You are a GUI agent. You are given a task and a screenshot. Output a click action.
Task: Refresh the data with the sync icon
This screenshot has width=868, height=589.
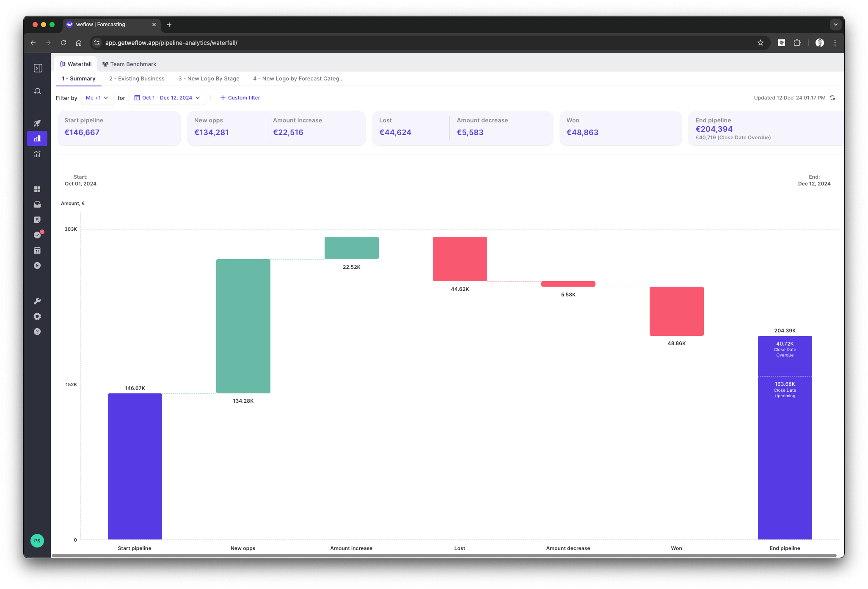(x=832, y=98)
